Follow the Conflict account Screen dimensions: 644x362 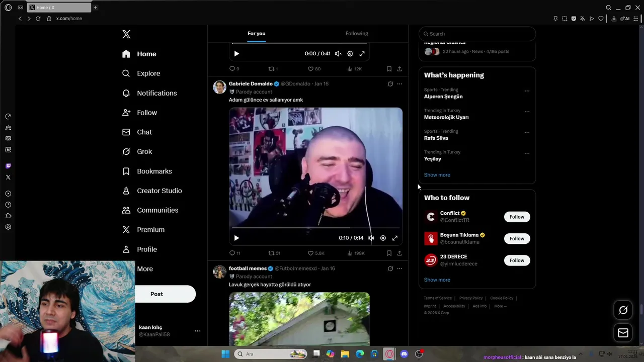pyautogui.click(x=517, y=217)
